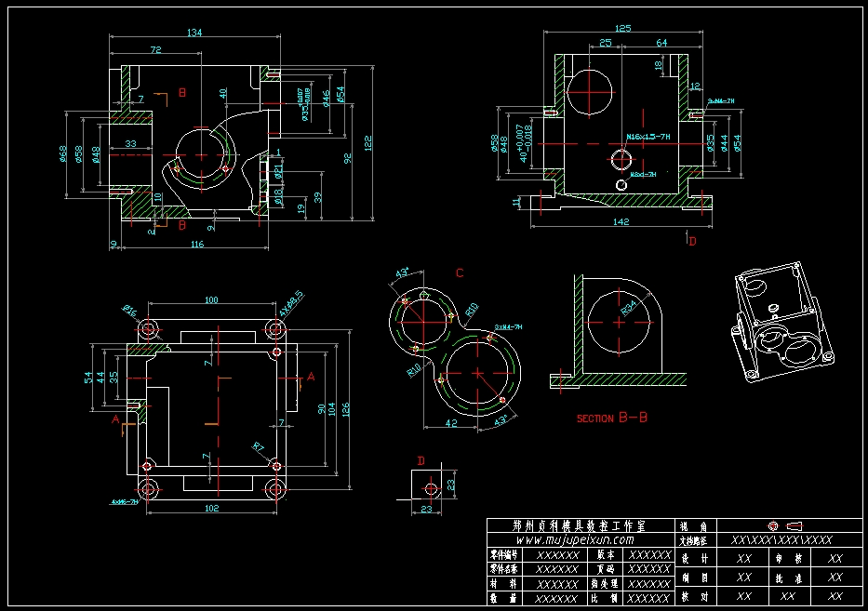The height and width of the screenshot is (611, 868).
Task: Select the "ø21" diameter dimension
Action: (x=279, y=169)
